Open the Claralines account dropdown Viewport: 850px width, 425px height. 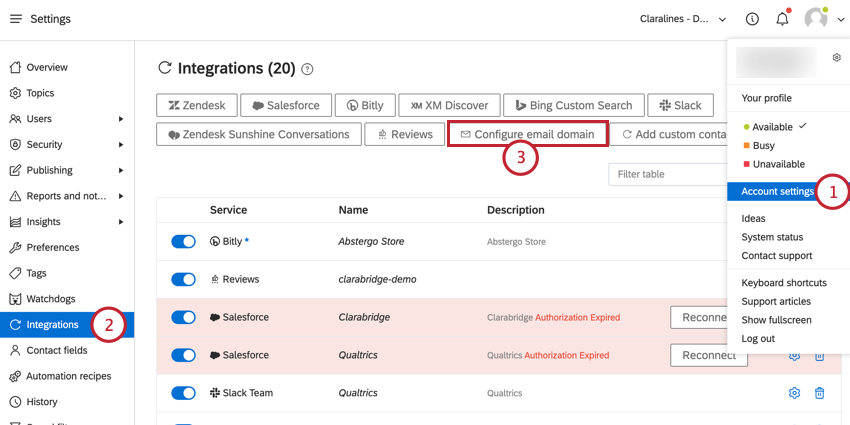(x=683, y=19)
